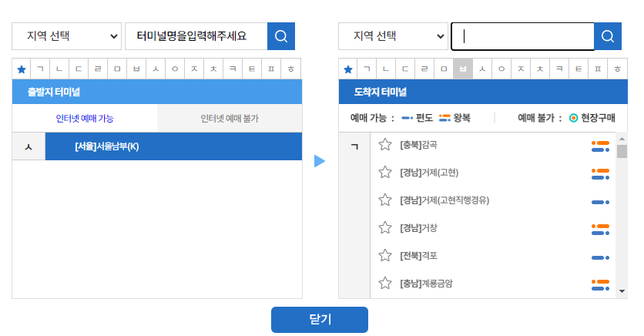This screenshot has height=336, width=644.
Task: Switch to 인터넷 예매 불가 tab
Action: (230, 119)
